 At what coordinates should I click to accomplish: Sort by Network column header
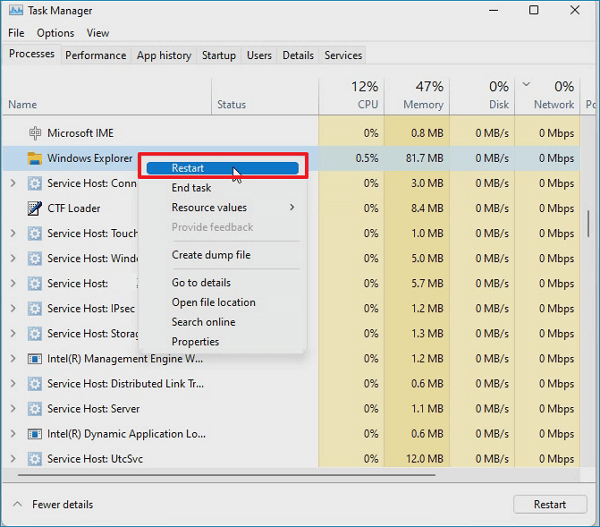547,96
